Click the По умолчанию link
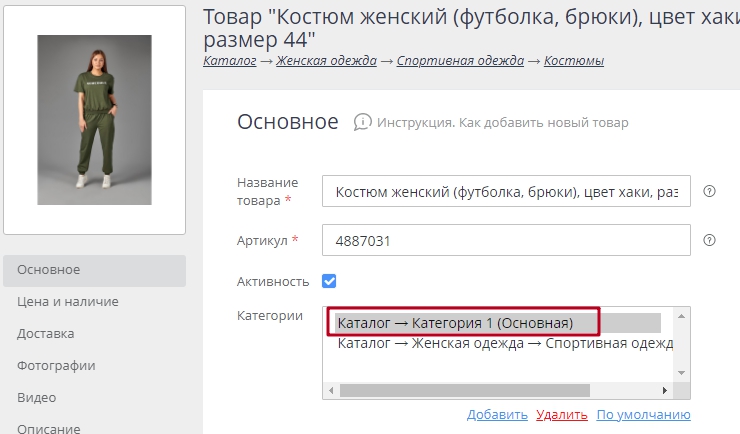Image resolution: width=740 pixels, height=434 pixels. (x=643, y=415)
